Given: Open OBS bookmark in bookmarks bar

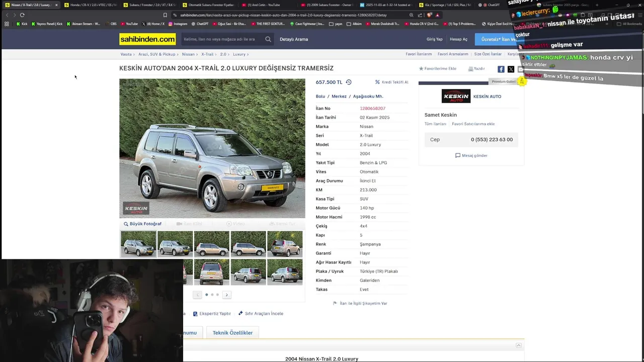Looking at the screenshot, I should tap(111, 24).
